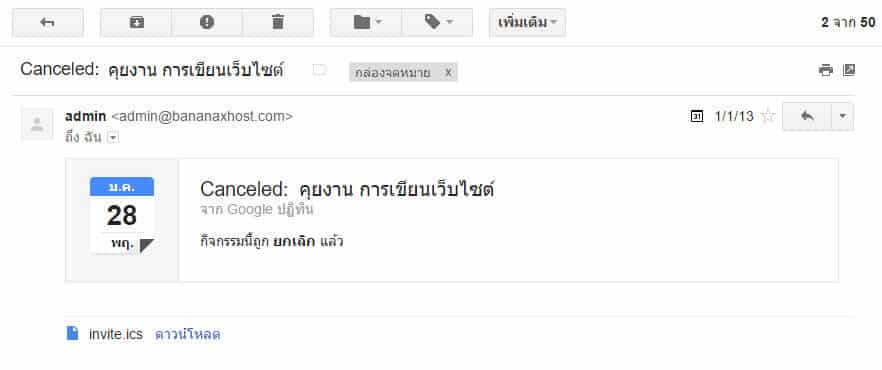Print the conversation using printer icon
The image size is (882, 370).
point(826,70)
